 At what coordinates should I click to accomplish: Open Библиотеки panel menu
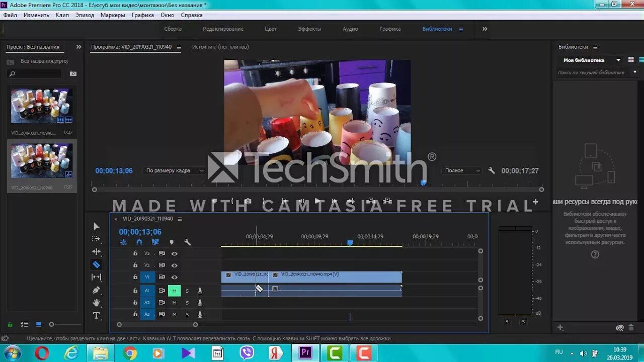coord(595,47)
